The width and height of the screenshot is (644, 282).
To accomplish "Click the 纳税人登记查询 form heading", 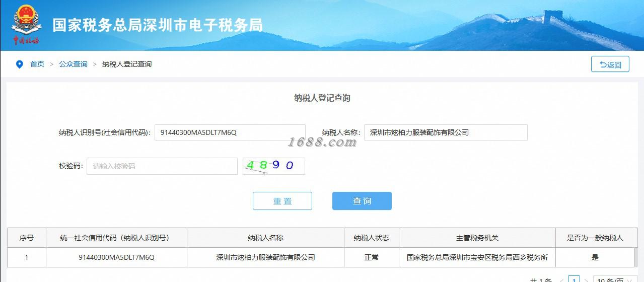I will click(x=322, y=98).
